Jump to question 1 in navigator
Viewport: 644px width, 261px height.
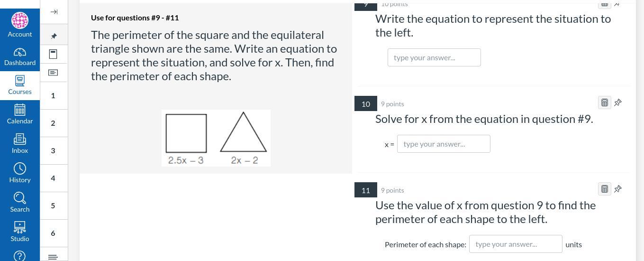[x=53, y=95]
